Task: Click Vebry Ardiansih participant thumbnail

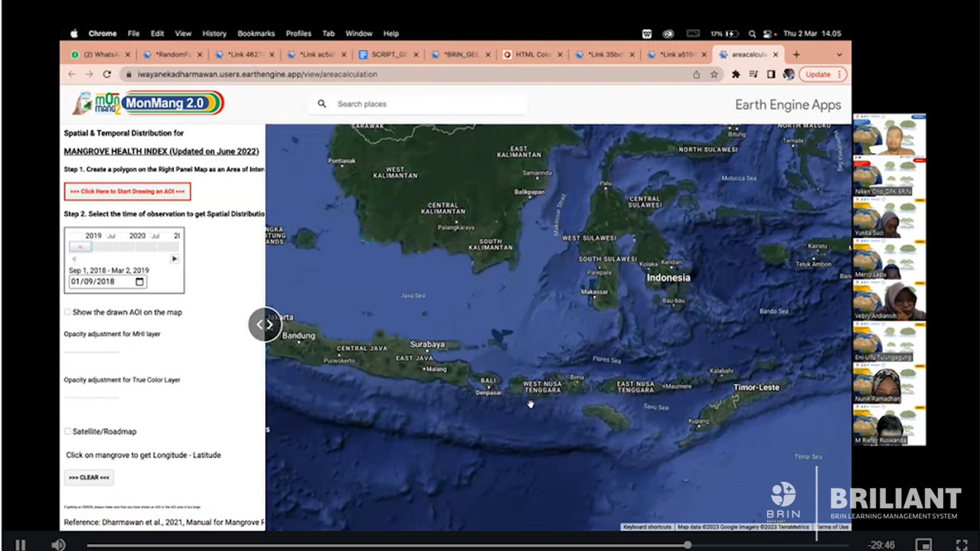Action: [889, 301]
